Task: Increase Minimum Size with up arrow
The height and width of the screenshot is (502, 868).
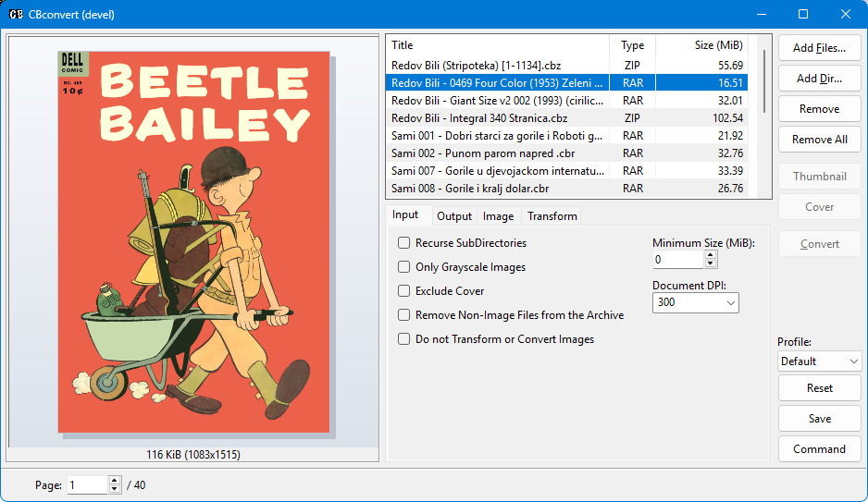Action: click(x=711, y=255)
